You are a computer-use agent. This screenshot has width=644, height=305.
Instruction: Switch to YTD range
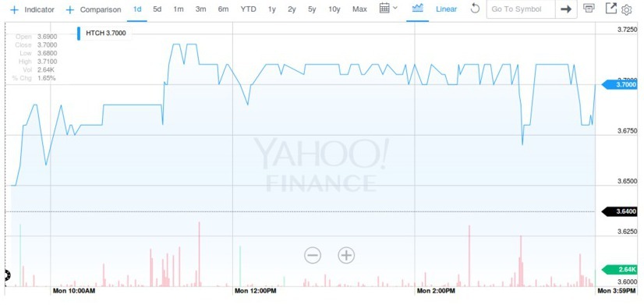(x=248, y=9)
